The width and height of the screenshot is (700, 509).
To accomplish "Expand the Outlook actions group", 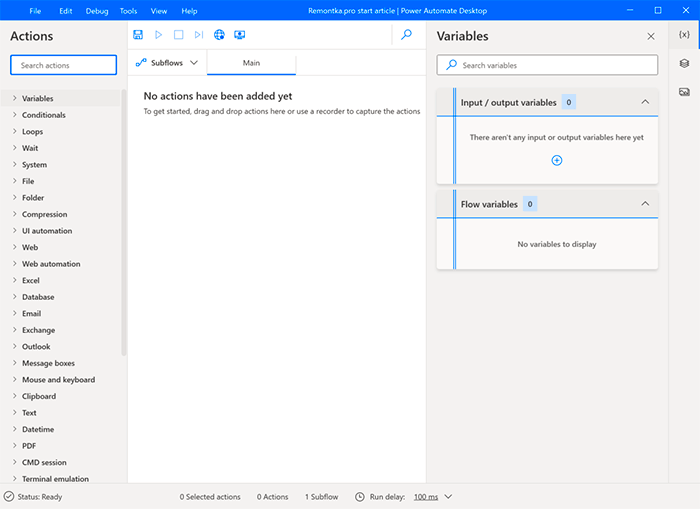I will pyautogui.click(x=15, y=346).
